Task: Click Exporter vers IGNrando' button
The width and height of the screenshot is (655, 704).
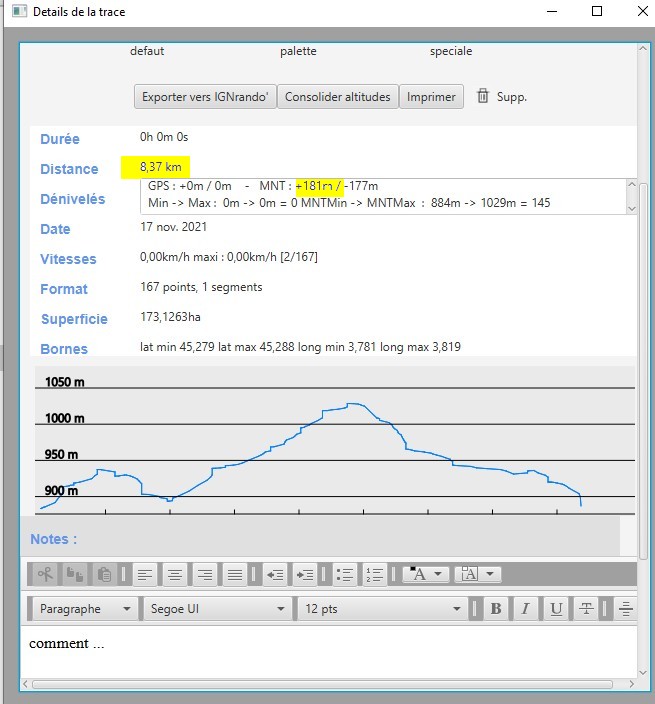Action: [205, 97]
